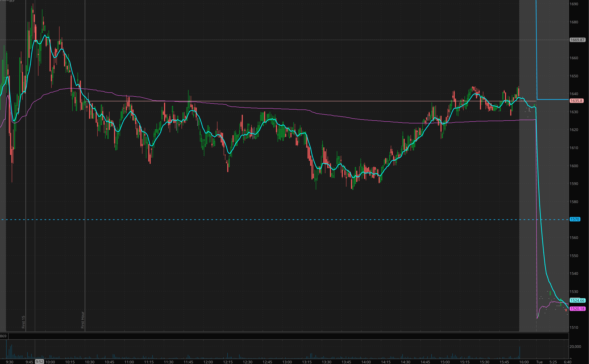The width and height of the screenshot is (589, 364).
Task: Click the Tue date label on time axis
Action: [x=539, y=362]
